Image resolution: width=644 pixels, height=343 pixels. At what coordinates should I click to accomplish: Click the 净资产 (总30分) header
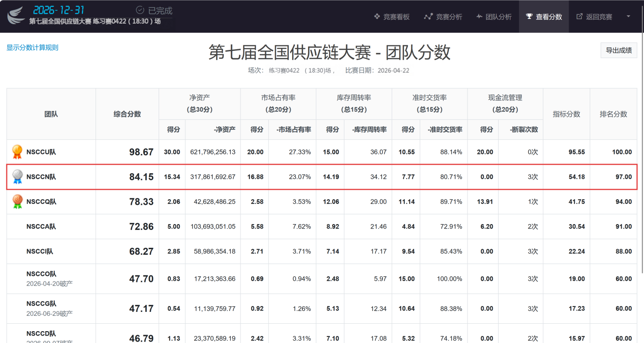(199, 104)
